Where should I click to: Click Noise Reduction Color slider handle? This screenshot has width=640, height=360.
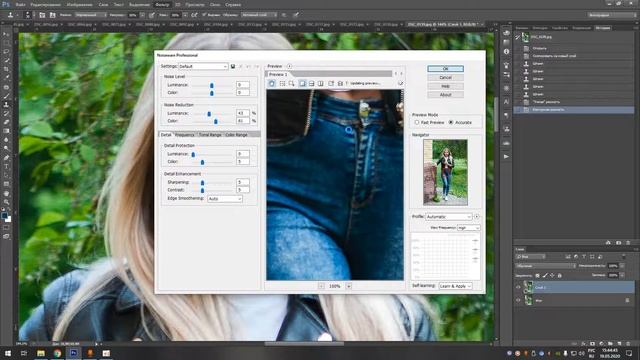[216, 121]
